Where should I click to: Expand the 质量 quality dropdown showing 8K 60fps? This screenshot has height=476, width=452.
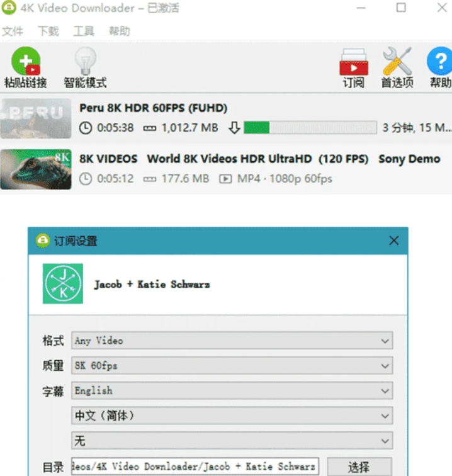click(232, 365)
